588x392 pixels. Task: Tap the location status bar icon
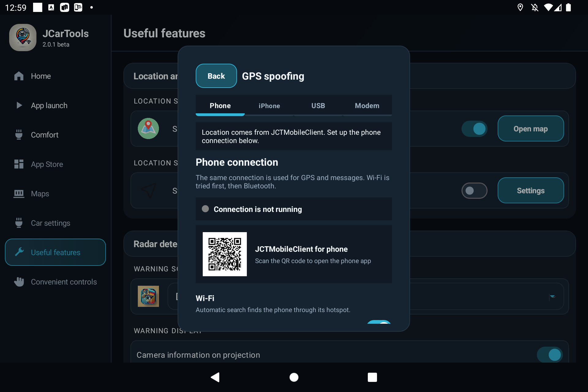click(520, 7)
